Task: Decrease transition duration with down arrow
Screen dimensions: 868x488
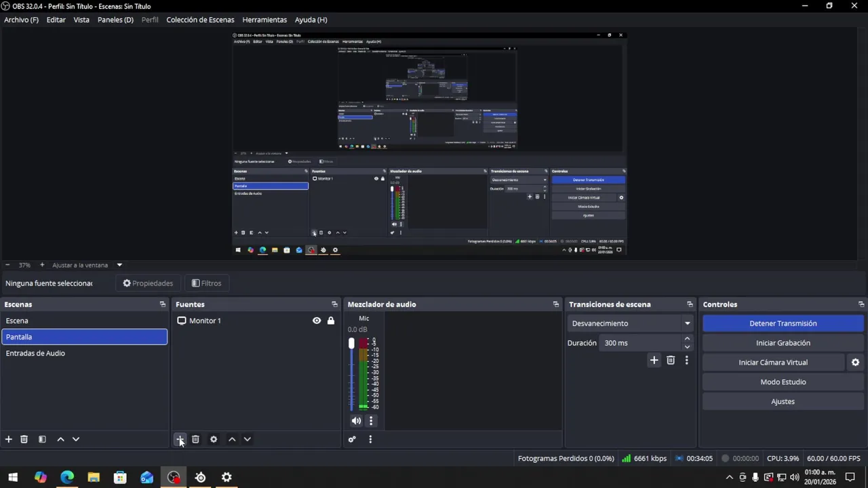Action: [687, 347]
